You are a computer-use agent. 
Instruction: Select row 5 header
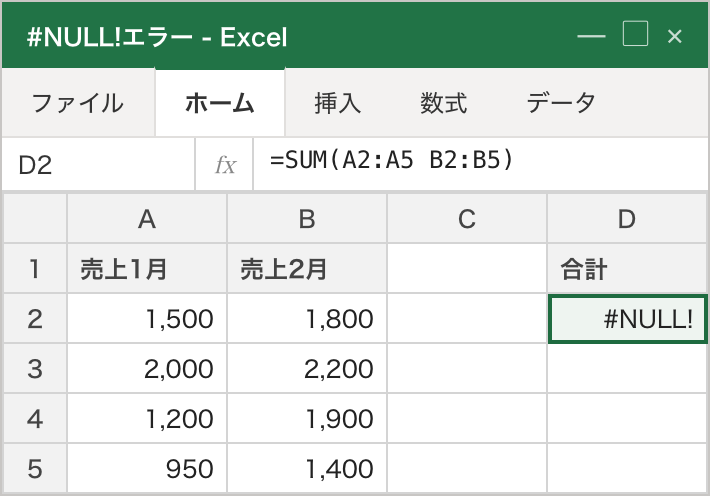point(35,468)
